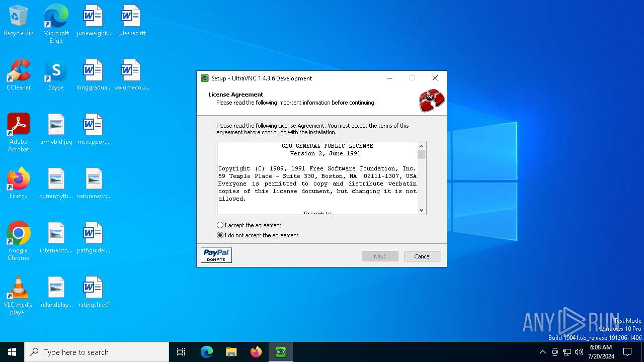644x362 pixels.
Task: Click UltraVNC setup taskbar button
Action: pos(281,352)
